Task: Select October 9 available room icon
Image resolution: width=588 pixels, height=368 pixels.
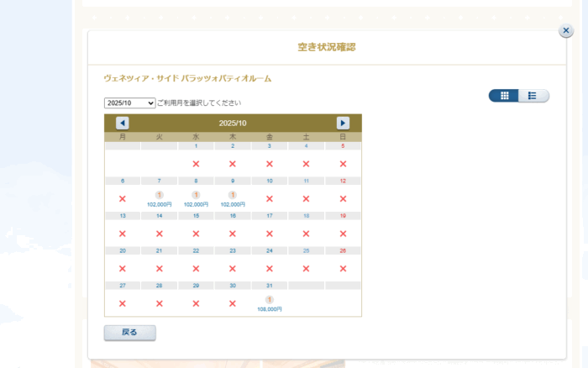Action: (233, 195)
